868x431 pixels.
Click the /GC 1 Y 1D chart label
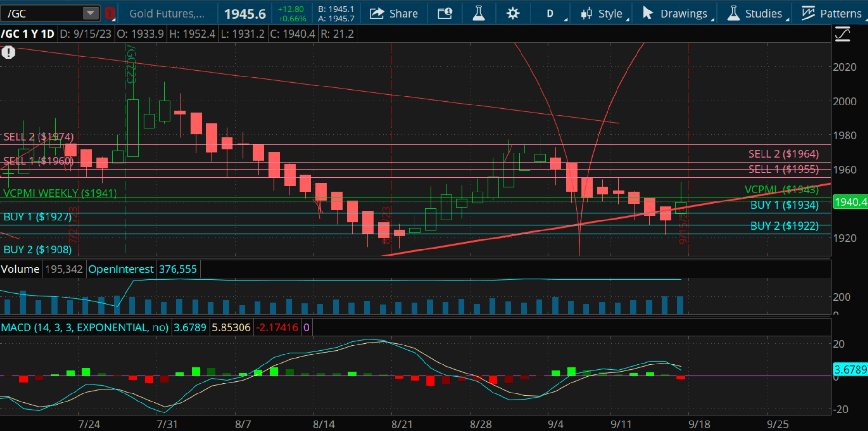(x=28, y=34)
